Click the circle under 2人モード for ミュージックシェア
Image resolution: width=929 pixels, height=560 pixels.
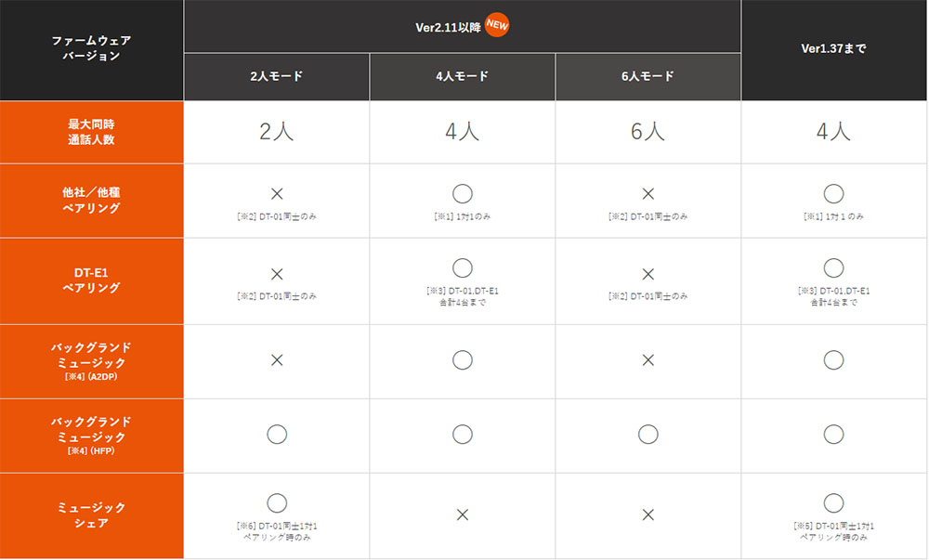277,503
